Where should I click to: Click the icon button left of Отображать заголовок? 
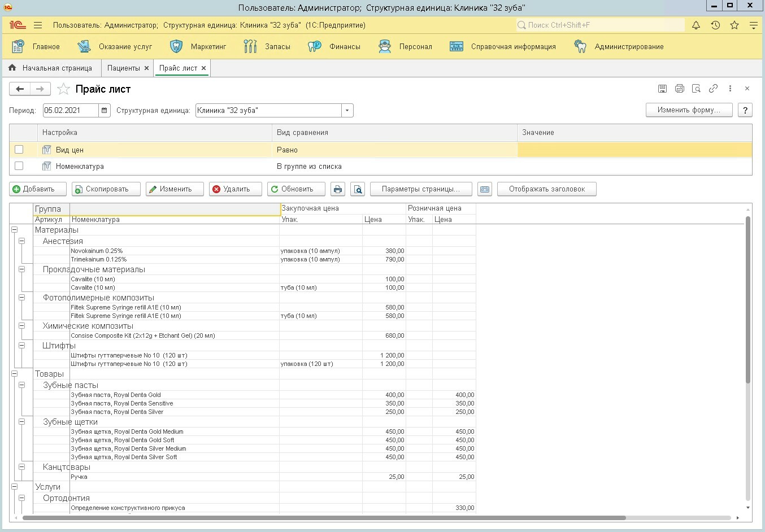[485, 189]
